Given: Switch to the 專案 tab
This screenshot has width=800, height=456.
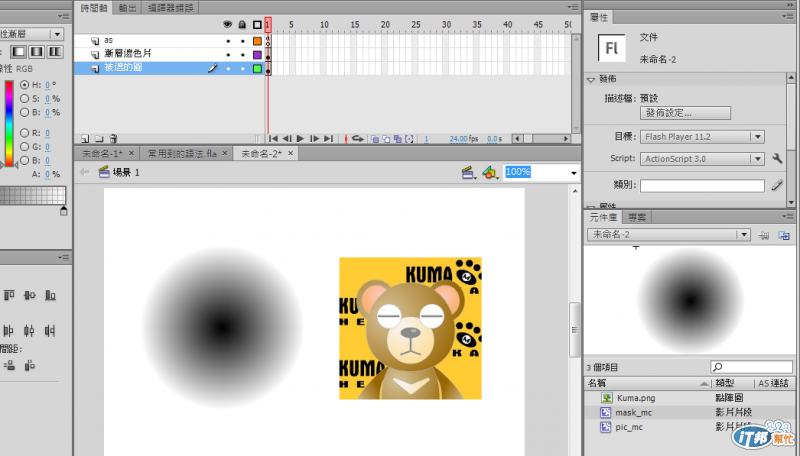Looking at the screenshot, I should [637, 217].
